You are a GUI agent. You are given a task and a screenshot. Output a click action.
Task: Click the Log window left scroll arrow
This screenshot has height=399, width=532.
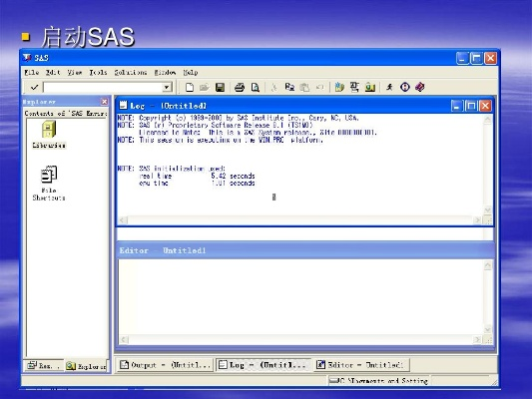click(123, 220)
